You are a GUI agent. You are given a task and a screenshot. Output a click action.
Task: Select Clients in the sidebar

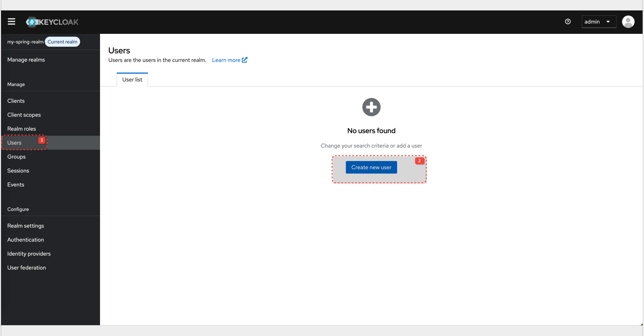[x=16, y=101]
